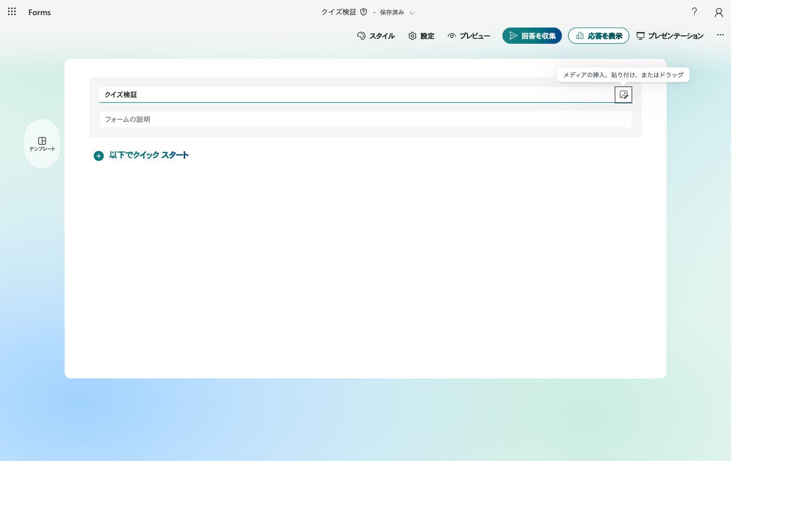Image resolution: width=812 pixels, height=512 pixels.
Task: Click the クイズ検証 name in the header
Action: pos(339,12)
